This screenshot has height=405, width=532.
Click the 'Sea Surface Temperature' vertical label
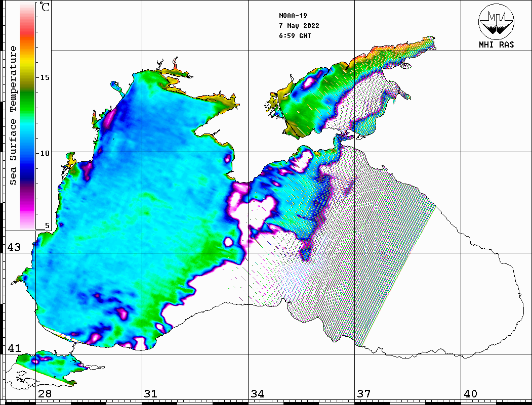(13, 116)
